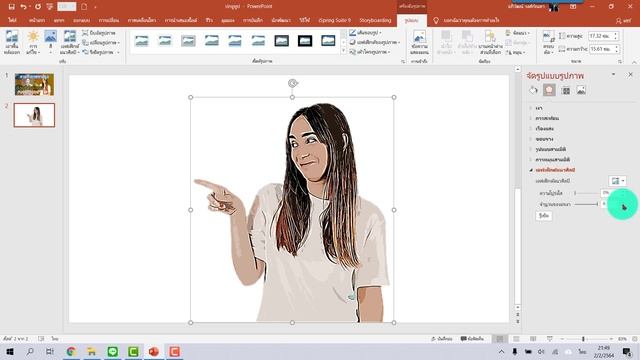Open Effects pentagon tab in Format Picture pane
The width and height of the screenshot is (640, 360).
coord(549,90)
